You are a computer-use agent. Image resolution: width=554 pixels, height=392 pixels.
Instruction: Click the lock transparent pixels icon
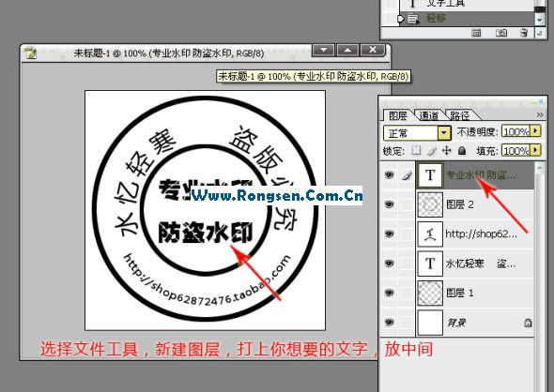[x=416, y=151]
